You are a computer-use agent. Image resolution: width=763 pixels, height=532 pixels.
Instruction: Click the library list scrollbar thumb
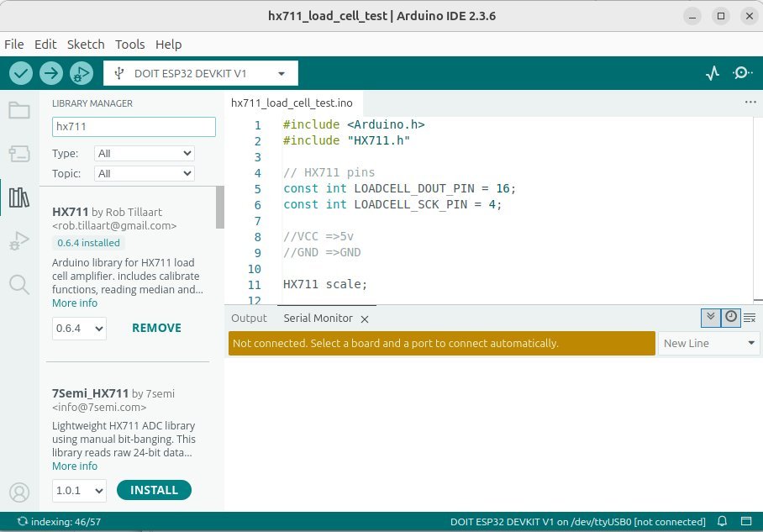coord(220,208)
